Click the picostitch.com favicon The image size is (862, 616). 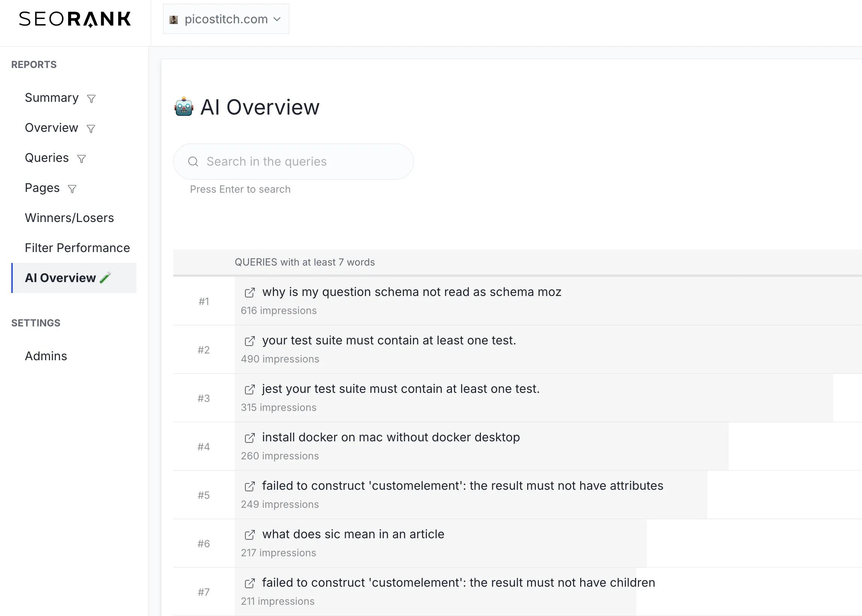[174, 19]
